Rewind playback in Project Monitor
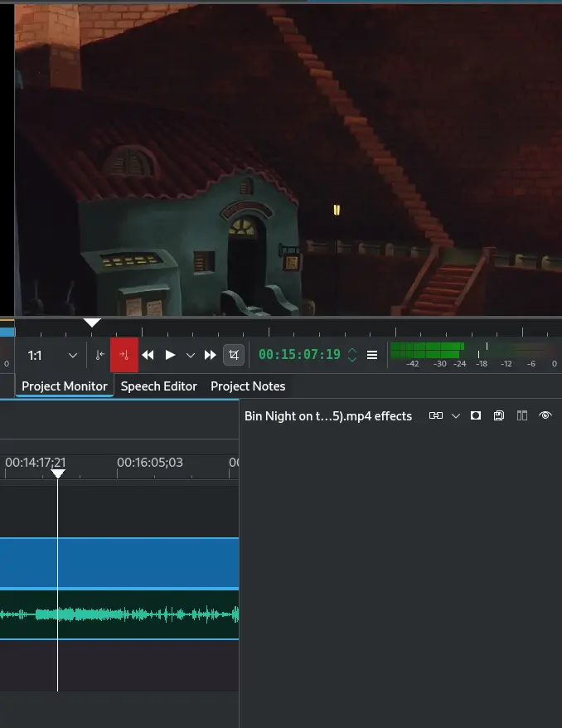 coord(148,355)
